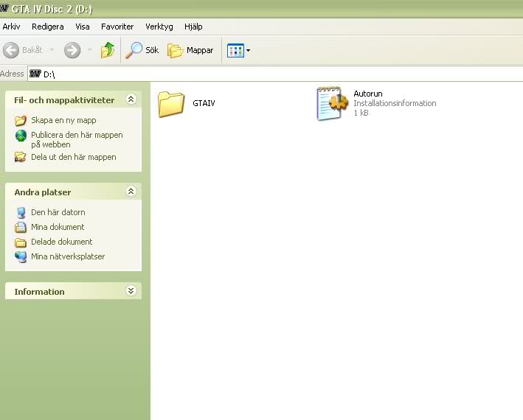523x420 pixels.
Task: Collapse the Andra platser panel
Action: tap(131, 192)
